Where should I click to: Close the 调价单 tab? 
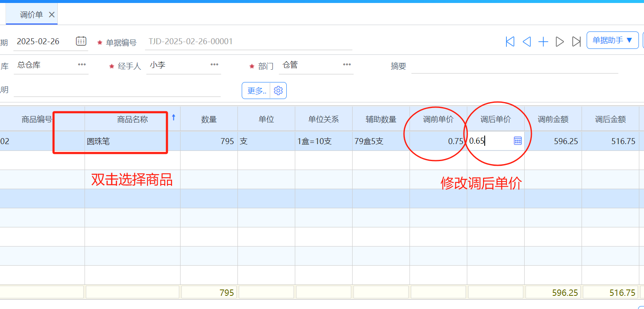point(52,15)
